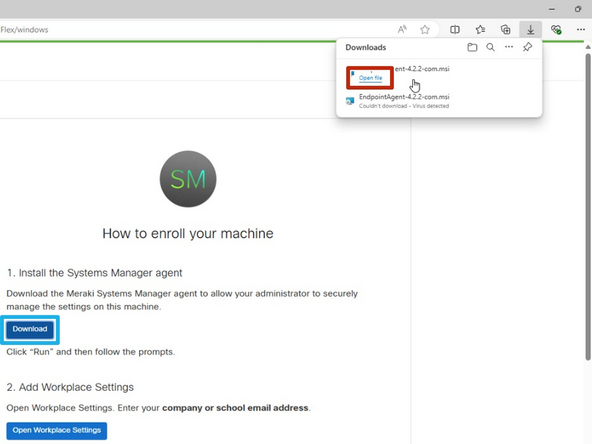Viewport: 592px width, 444px height.
Task: Restore down the browser window
Action: tap(578, 9)
